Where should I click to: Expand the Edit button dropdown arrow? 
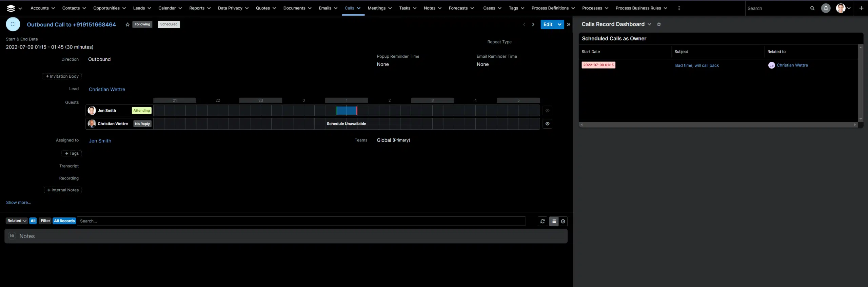(559, 24)
